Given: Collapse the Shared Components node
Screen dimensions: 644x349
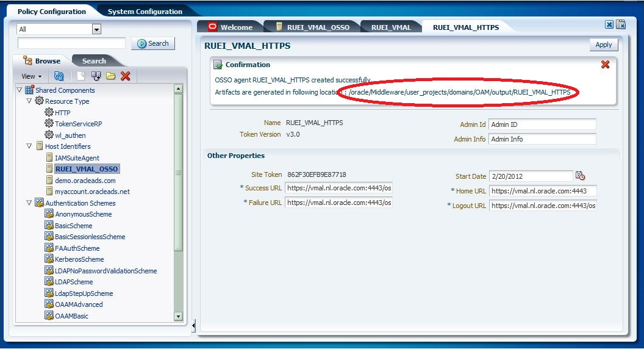Looking at the screenshot, I should pyautogui.click(x=20, y=90).
